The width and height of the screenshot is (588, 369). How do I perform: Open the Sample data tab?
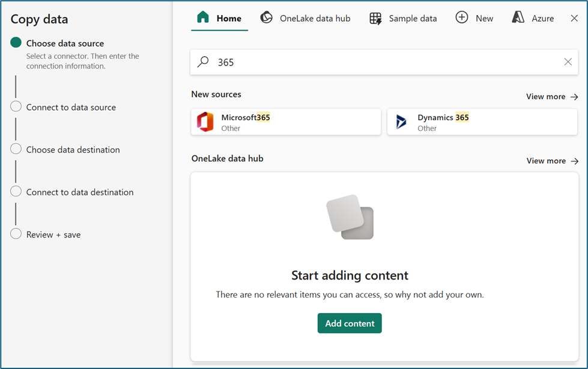403,19
